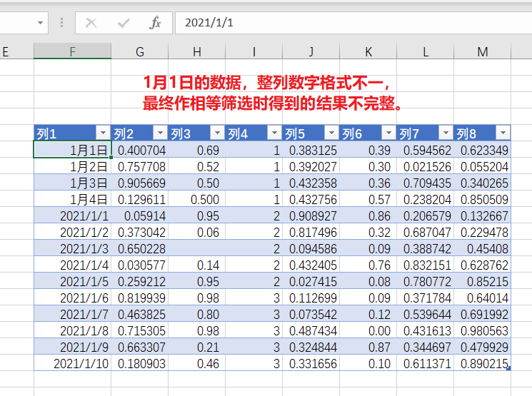Click cell with value 0.45408

(x=483, y=248)
